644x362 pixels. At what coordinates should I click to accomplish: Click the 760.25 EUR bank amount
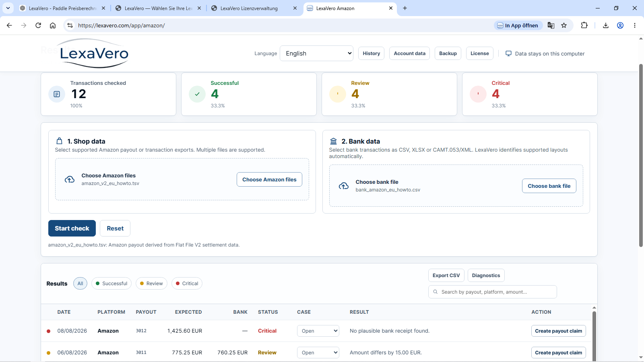point(233,353)
